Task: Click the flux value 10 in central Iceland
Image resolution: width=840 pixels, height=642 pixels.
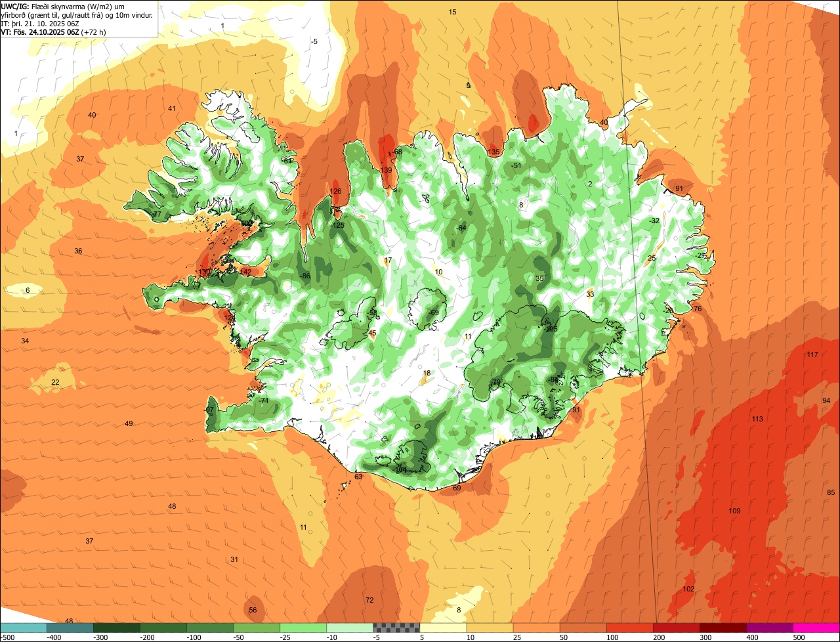Action: click(x=438, y=272)
